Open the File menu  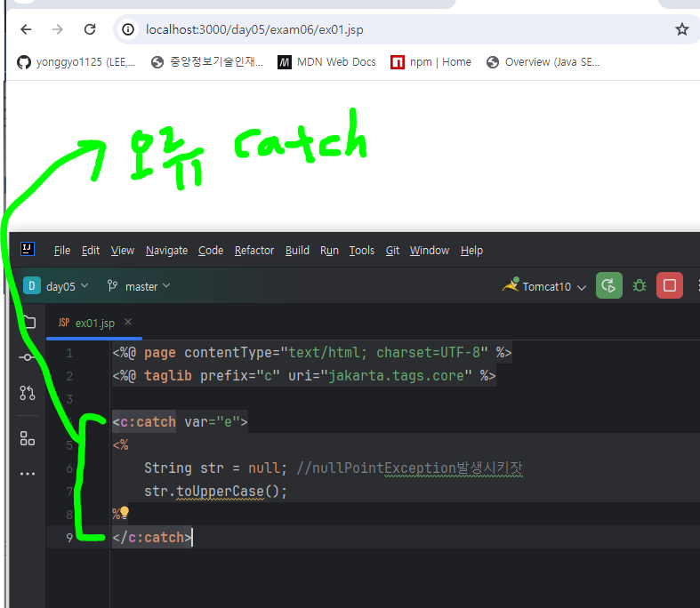(62, 251)
